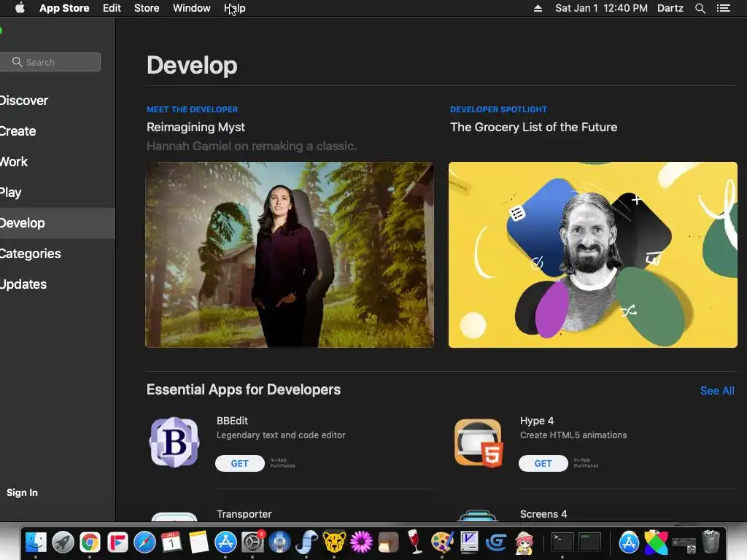Open the Wine glass app in Dock
This screenshot has height=560, width=747.
coord(415,542)
